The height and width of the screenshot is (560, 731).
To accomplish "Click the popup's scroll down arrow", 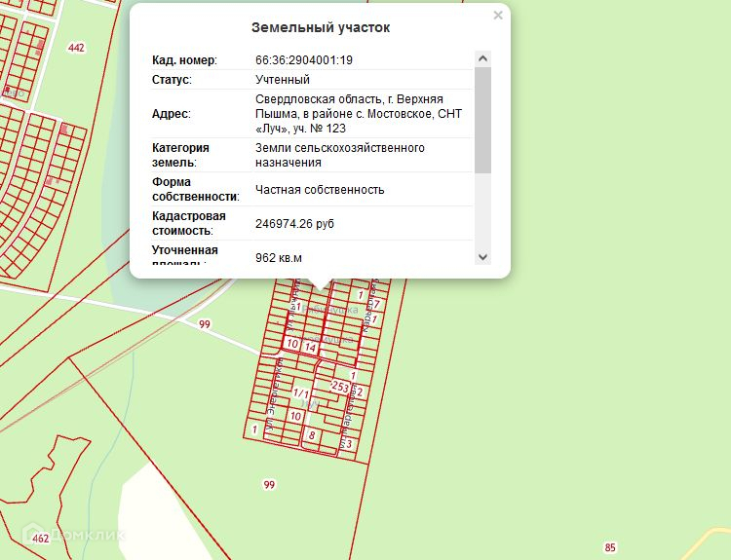I will click(483, 257).
